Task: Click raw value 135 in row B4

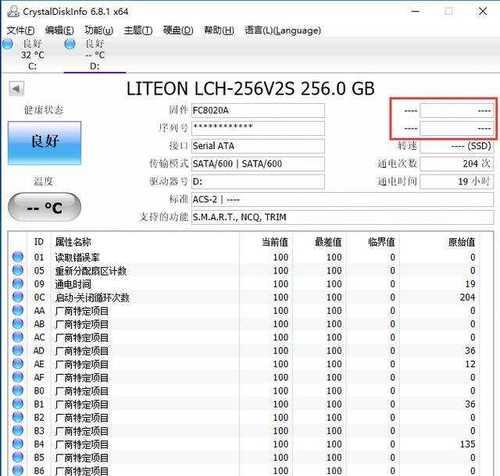Action: (467, 444)
